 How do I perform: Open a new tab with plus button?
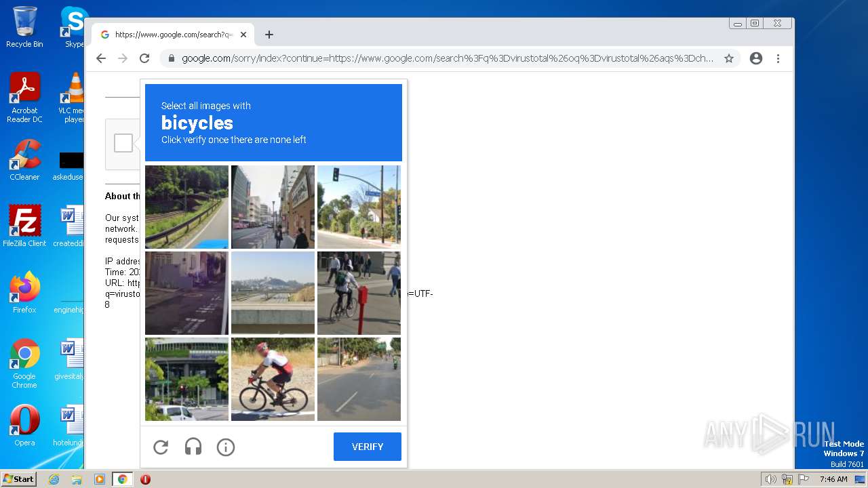click(x=269, y=35)
